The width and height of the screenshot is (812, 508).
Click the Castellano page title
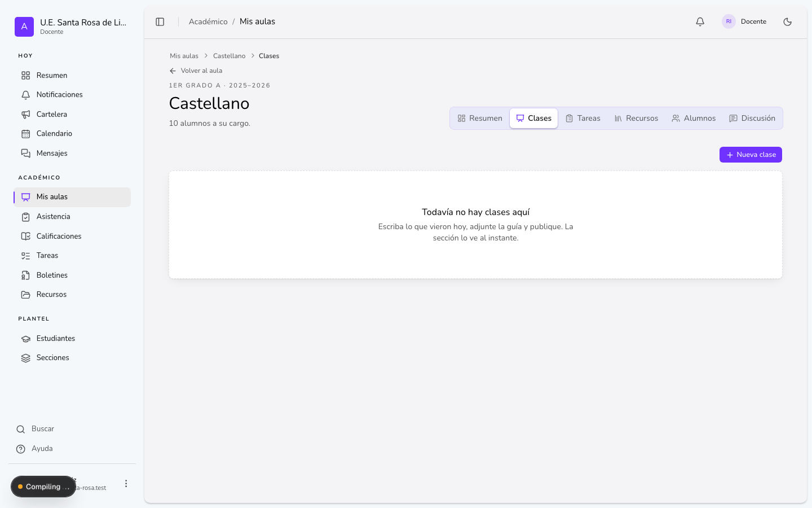pos(209,103)
